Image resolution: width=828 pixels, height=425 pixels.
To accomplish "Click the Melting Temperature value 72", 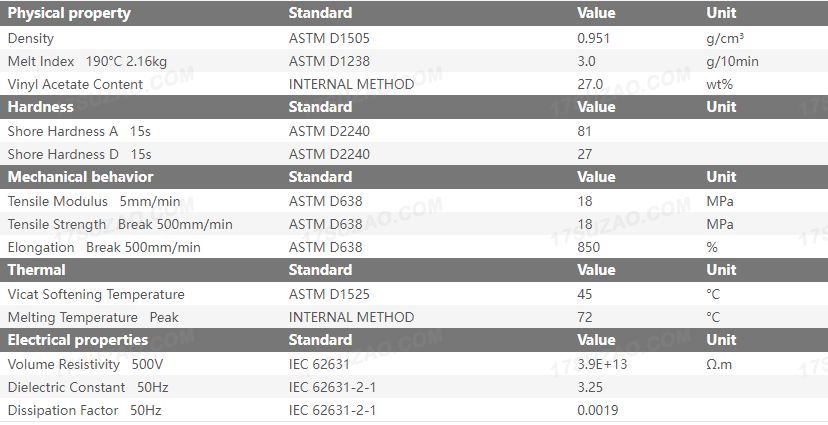I will pos(585,317).
